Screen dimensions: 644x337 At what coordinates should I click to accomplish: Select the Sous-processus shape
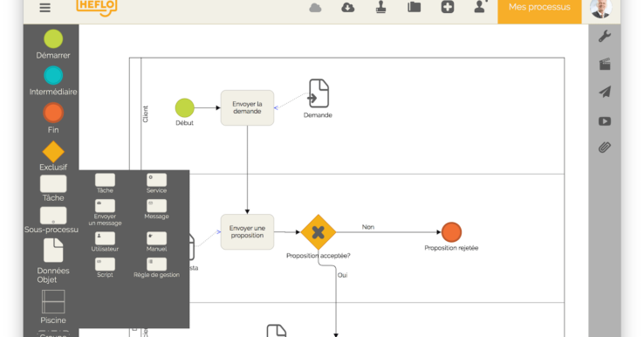point(53,216)
